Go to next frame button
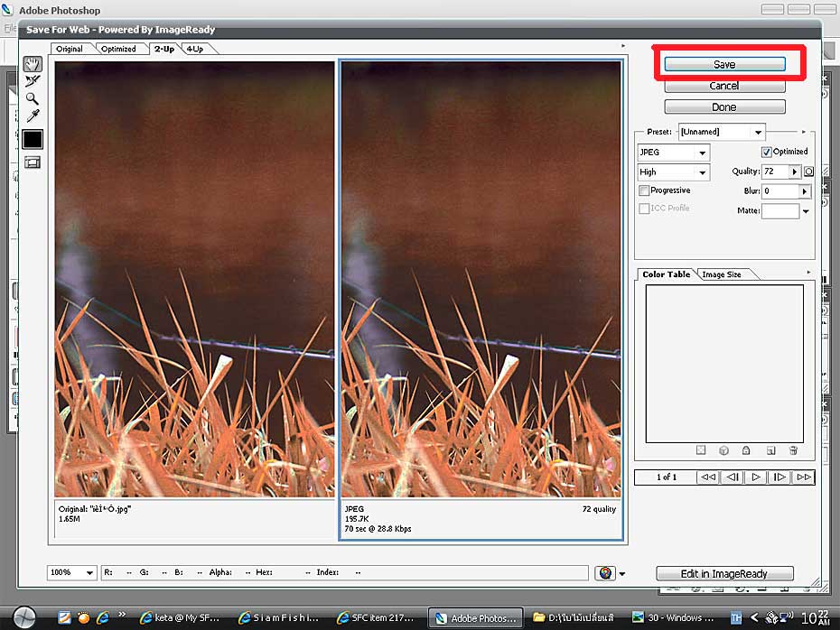840x630 pixels. point(779,477)
